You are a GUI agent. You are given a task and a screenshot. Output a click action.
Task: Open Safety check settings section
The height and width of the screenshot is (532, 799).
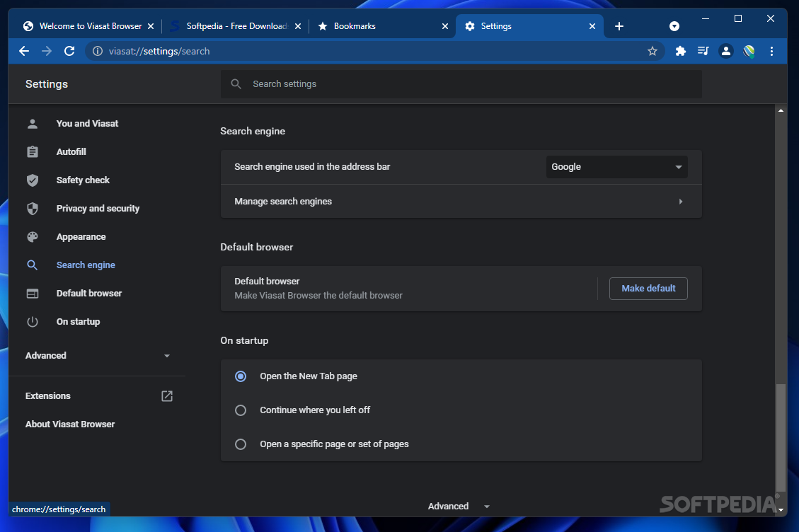pyautogui.click(x=83, y=180)
